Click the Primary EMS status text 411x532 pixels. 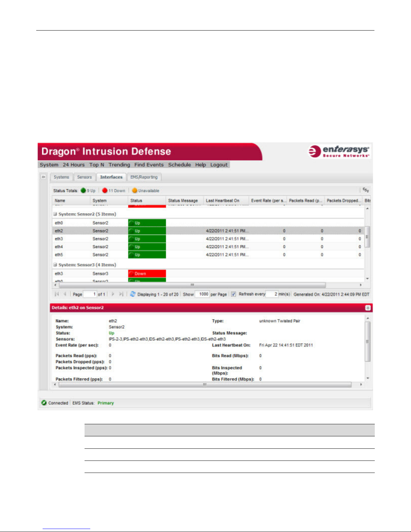(106, 403)
